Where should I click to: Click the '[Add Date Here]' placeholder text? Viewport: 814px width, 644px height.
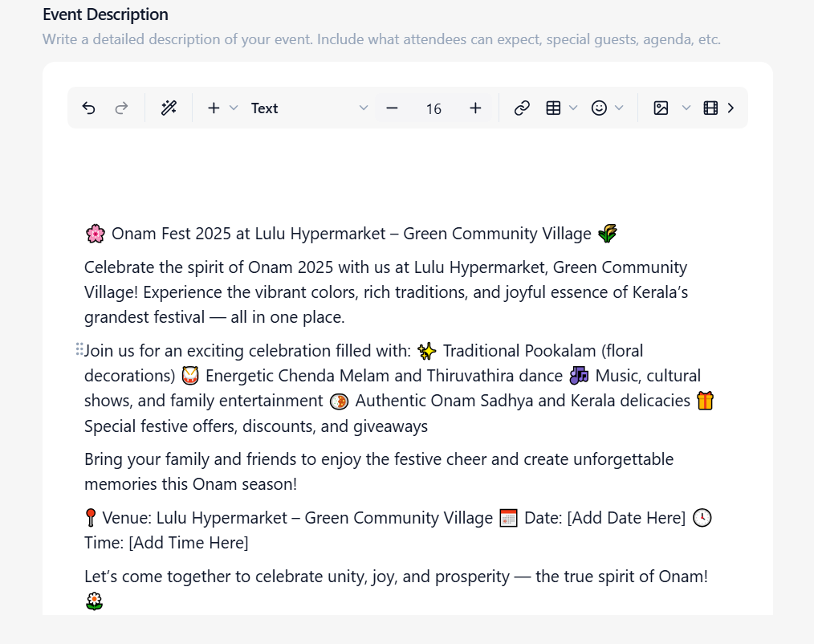(626, 518)
